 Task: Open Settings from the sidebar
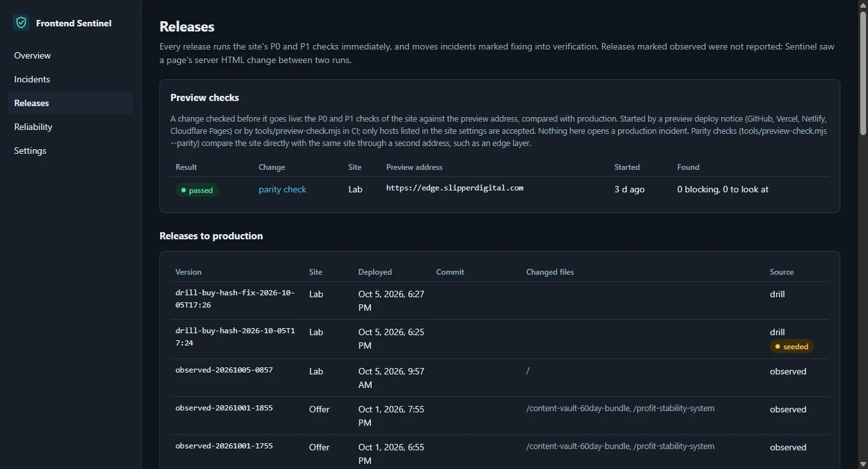70,151
